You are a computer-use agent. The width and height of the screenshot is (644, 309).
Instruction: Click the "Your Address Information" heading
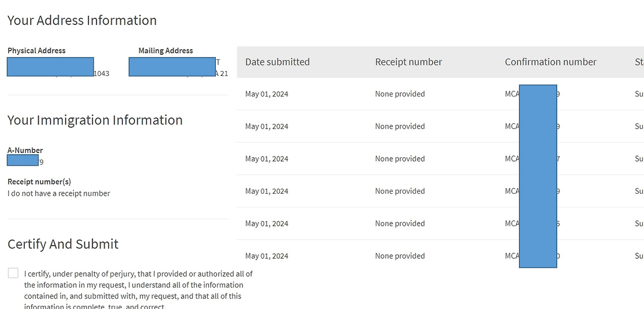tap(82, 20)
